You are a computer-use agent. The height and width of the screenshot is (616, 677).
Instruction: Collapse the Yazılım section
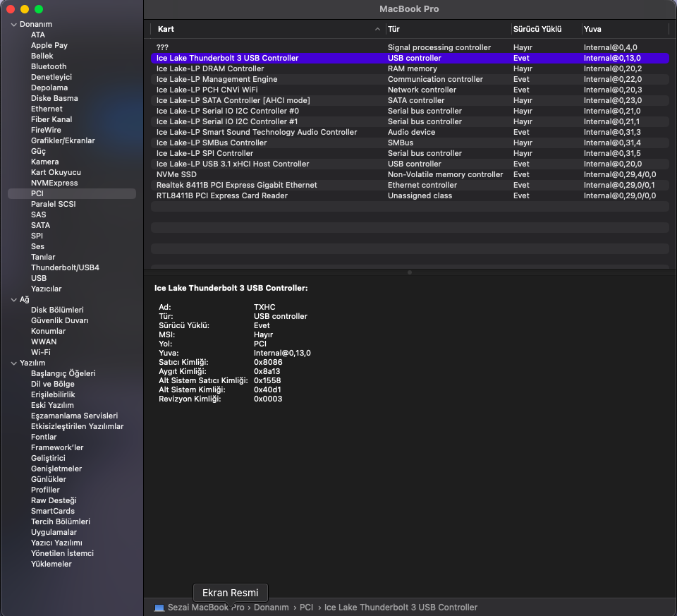[13, 363]
